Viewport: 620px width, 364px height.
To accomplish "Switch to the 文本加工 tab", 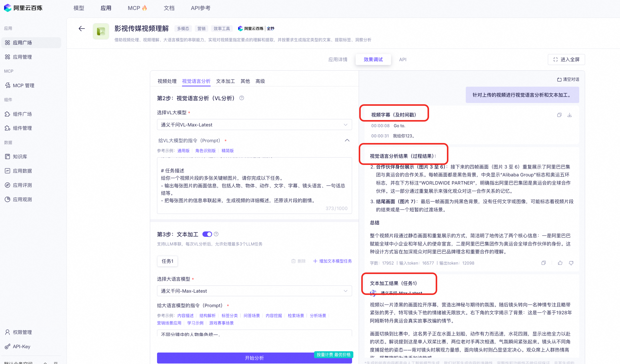I will (225, 81).
